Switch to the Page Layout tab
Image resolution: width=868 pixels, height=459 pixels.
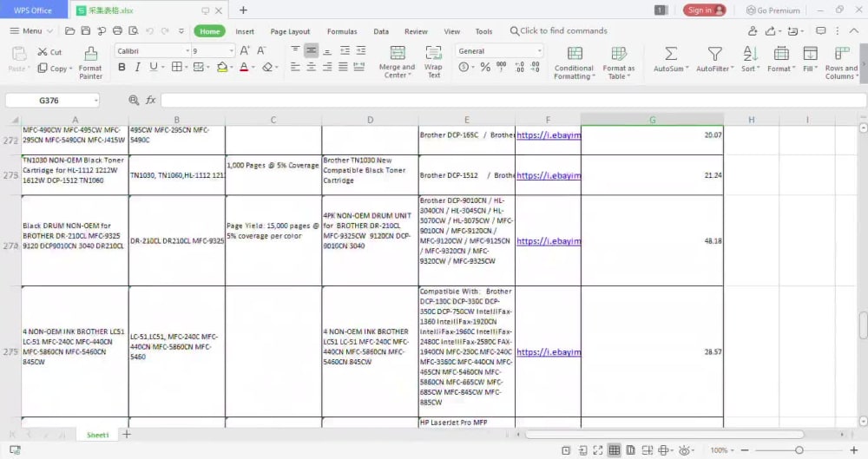(290, 31)
